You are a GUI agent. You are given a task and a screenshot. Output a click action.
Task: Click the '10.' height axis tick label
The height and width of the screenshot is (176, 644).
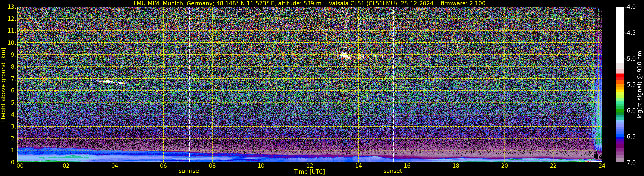[12, 43]
